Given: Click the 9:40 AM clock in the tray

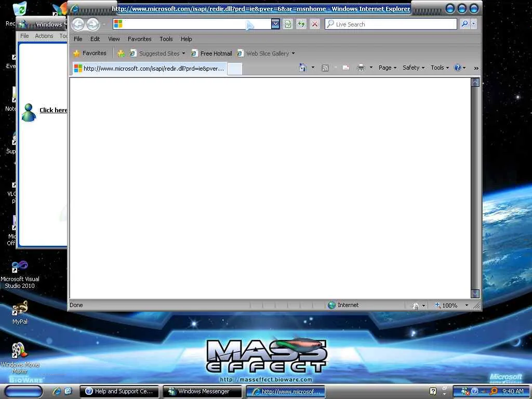Looking at the screenshot, I should tap(513, 391).
